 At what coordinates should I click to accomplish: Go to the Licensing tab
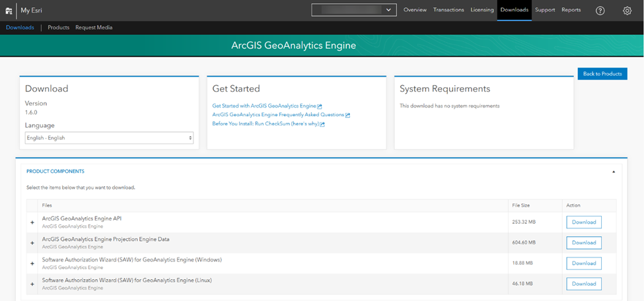coord(482,10)
